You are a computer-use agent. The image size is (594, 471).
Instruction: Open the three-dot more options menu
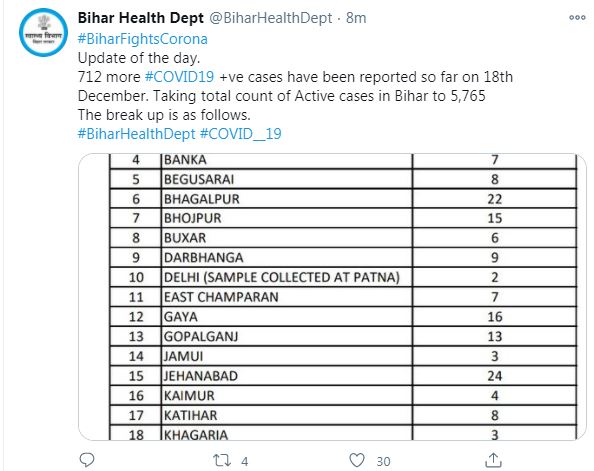tap(577, 17)
